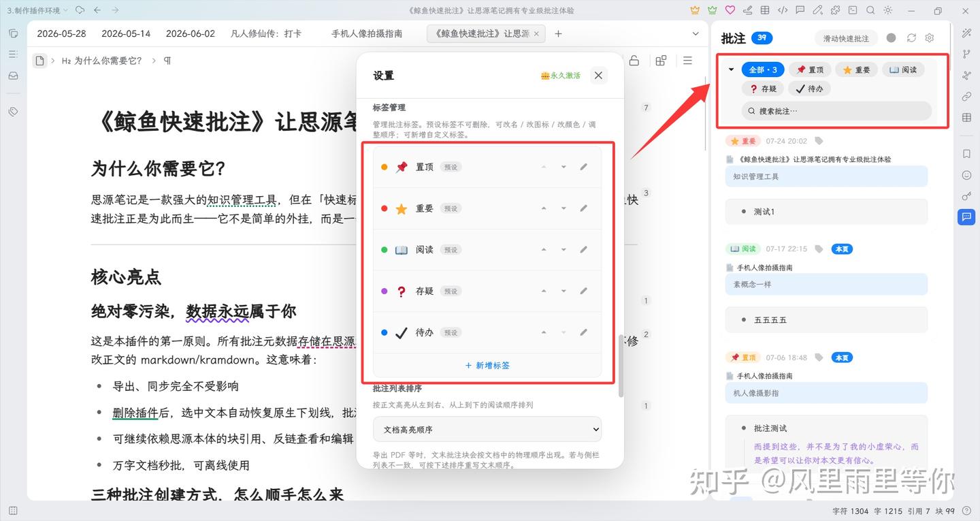Viewport: 980px width, 521px height.
Task: Open the terminal-style icon in top toolbar
Action: [x=853, y=10]
